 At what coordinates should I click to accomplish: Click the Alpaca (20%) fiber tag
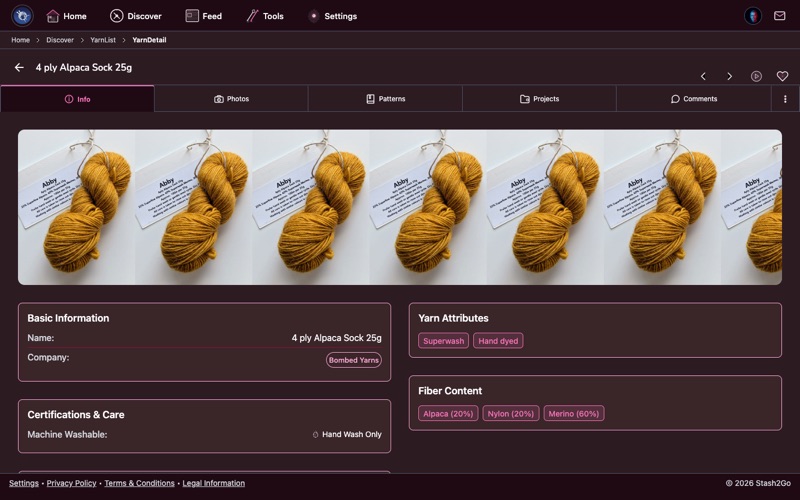[x=448, y=413]
